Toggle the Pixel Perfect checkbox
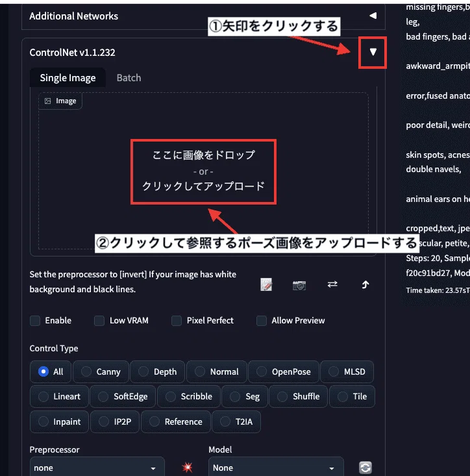 coord(177,321)
